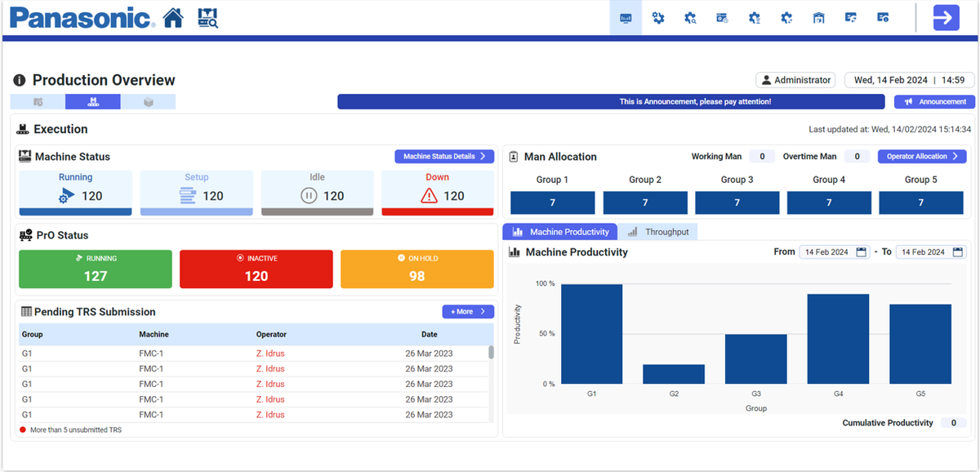Switch to the calendar schedule view tab

(x=38, y=102)
